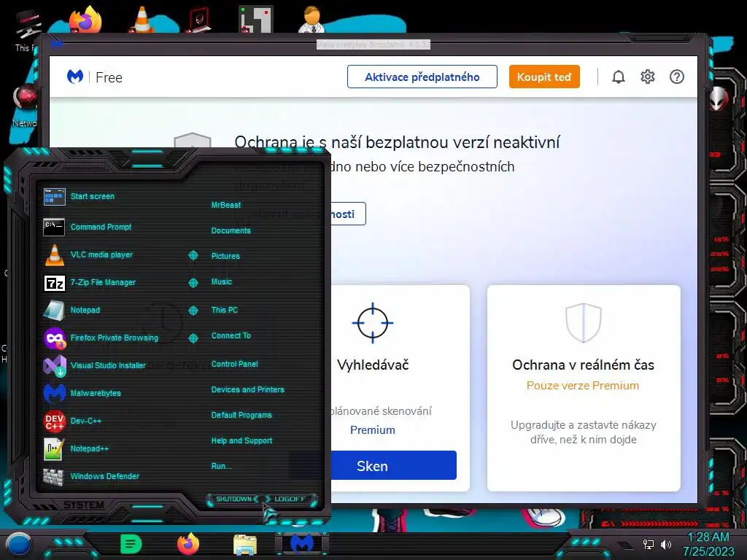The image size is (747, 560).
Task: Click Pouze verze Premium link
Action: pos(583,385)
